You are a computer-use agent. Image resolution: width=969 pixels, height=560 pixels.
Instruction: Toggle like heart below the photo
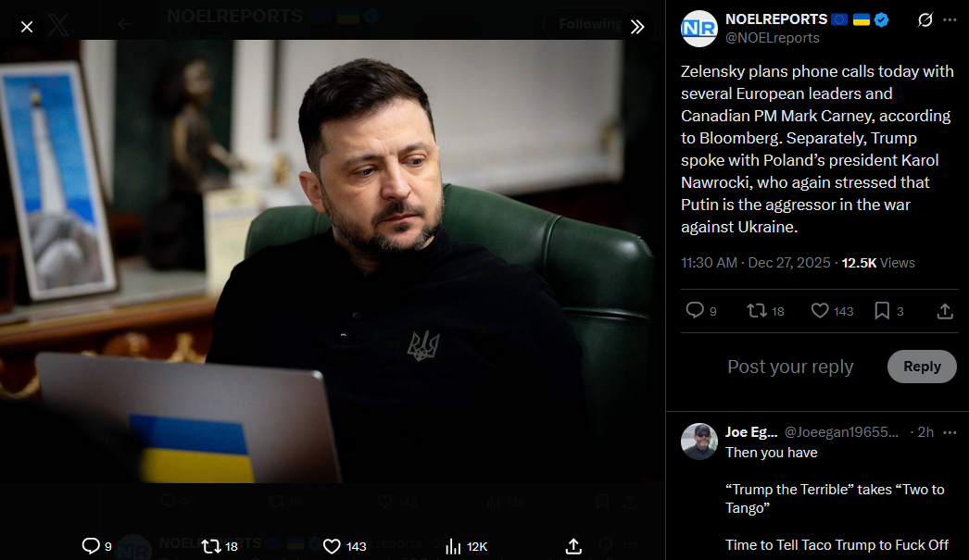(332, 546)
